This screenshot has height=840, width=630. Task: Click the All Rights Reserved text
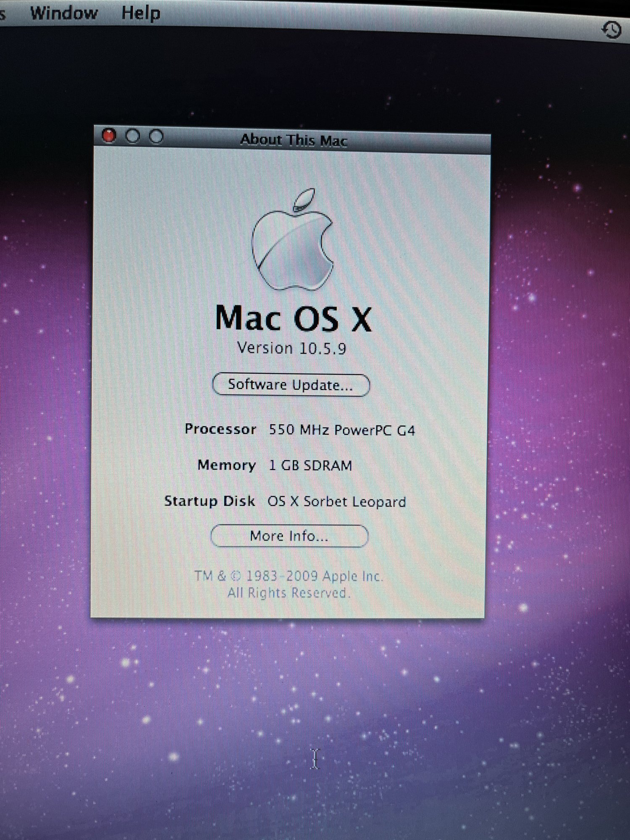pyautogui.click(x=288, y=593)
